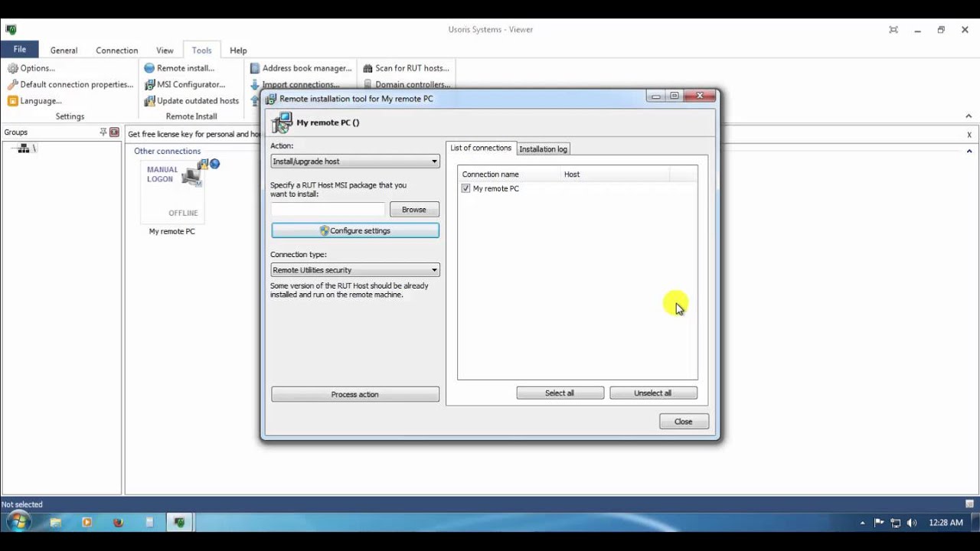The image size is (980, 551).
Task: Open the Windows Start menu
Action: [18, 522]
